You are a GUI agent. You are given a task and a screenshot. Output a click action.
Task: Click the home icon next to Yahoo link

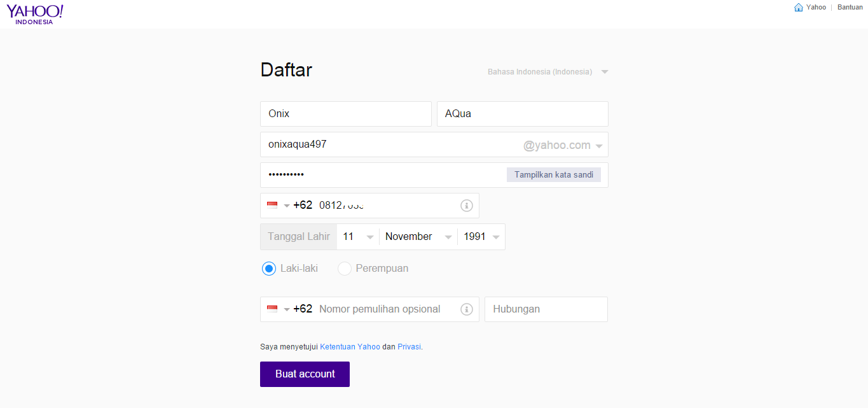[x=799, y=7]
